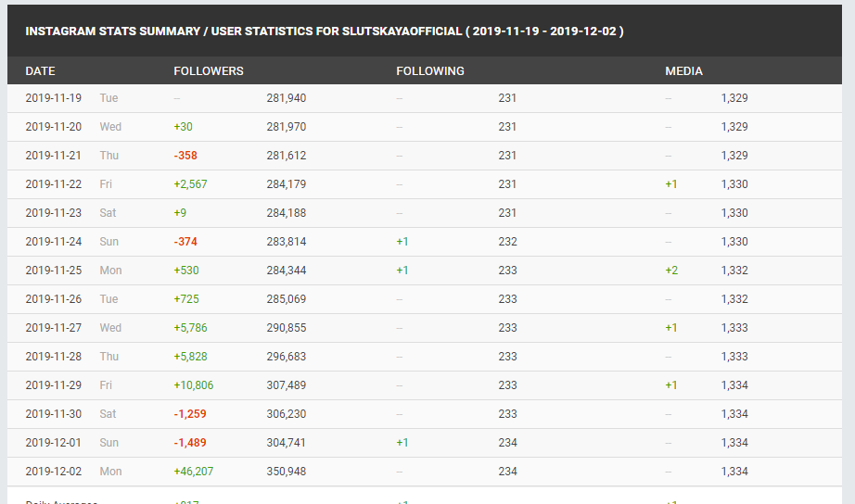Click the Instagram Stats Summary title
Screen dimensions: 855x504
tap(325, 31)
